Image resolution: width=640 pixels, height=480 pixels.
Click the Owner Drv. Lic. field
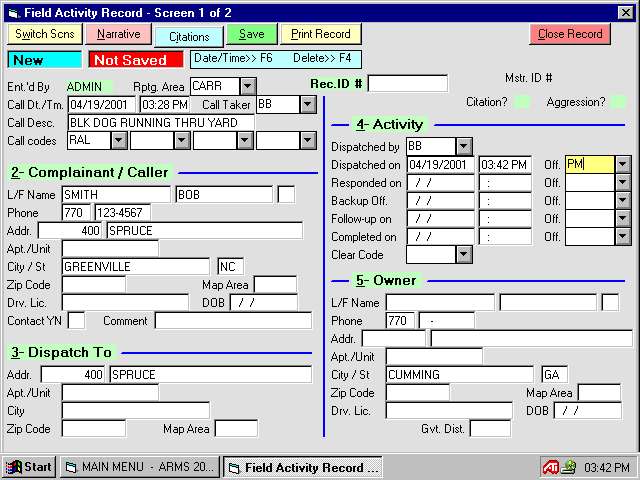[x=449, y=410]
